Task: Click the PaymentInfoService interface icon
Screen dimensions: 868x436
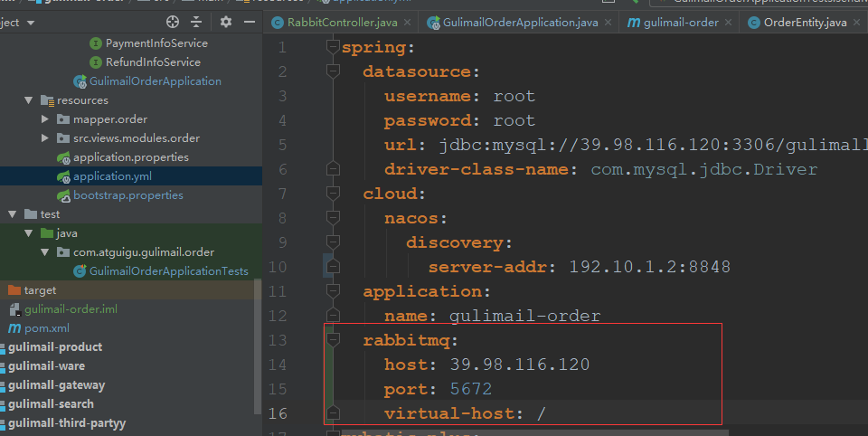Action: [x=96, y=43]
